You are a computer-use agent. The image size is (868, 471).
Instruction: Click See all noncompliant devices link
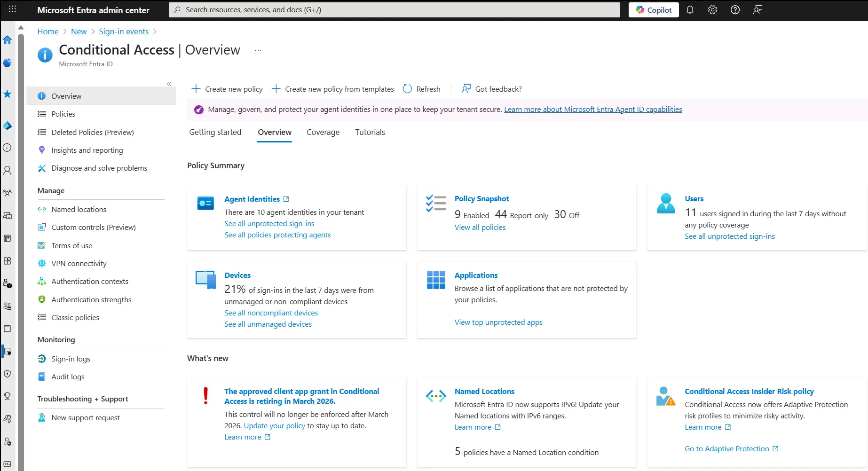pyautogui.click(x=271, y=313)
